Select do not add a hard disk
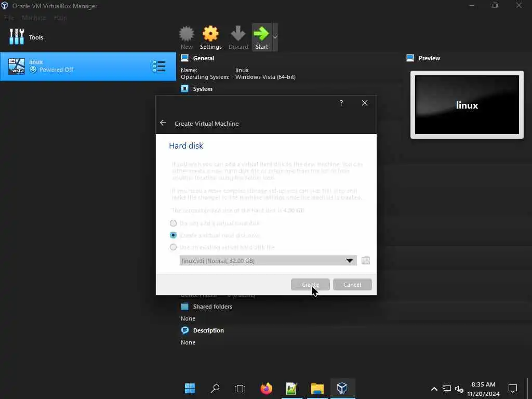Image resolution: width=532 pixels, height=399 pixels. [x=174, y=223]
